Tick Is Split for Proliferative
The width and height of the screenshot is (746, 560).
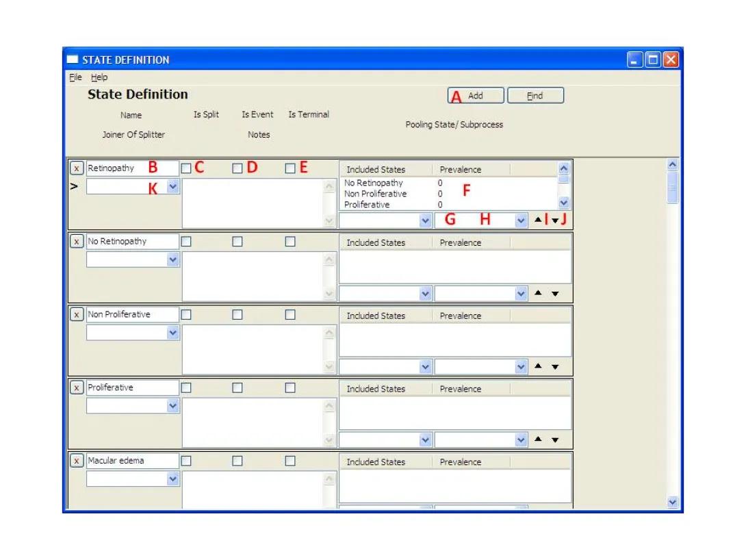click(x=186, y=387)
